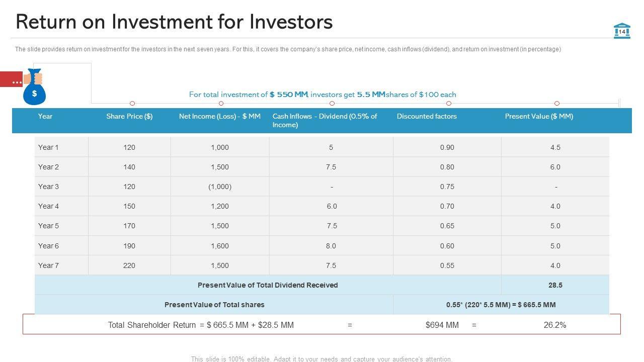644x362 pixels.
Task: Click the red ellipsis tab
Action: (11, 80)
